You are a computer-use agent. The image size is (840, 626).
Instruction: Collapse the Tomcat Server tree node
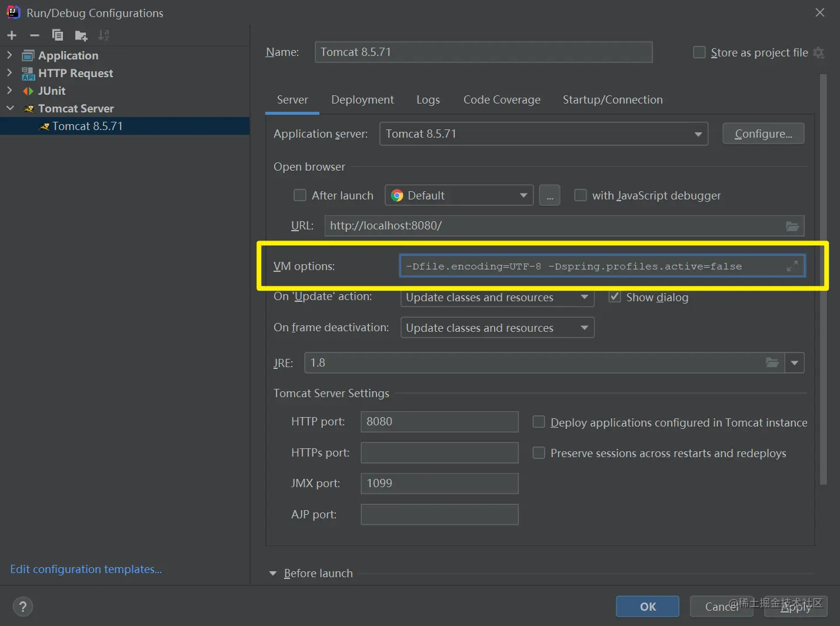pyautogui.click(x=10, y=108)
